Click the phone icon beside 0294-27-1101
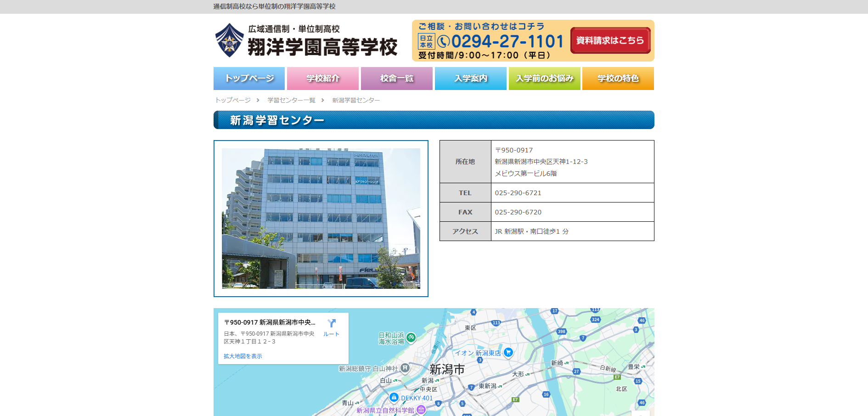Image resolution: width=868 pixels, height=416 pixels. pos(443,42)
